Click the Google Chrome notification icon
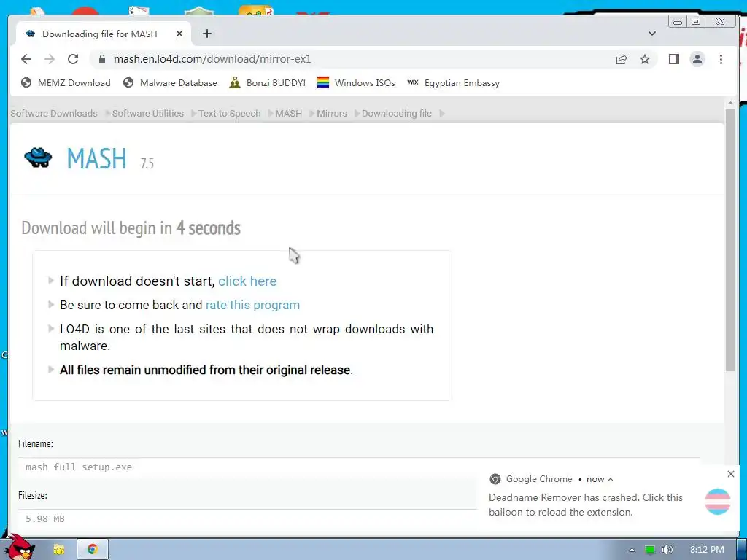The image size is (747, 560). pos(495,479)
